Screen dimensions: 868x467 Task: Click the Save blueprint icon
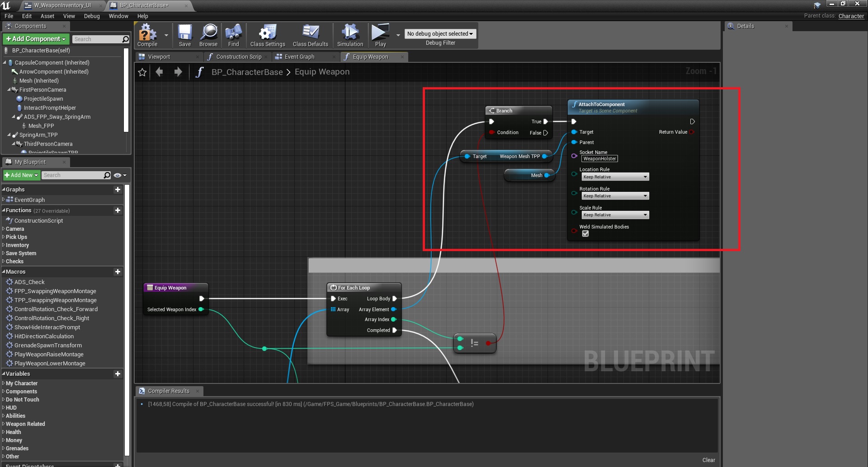click(x=184, y=35)
